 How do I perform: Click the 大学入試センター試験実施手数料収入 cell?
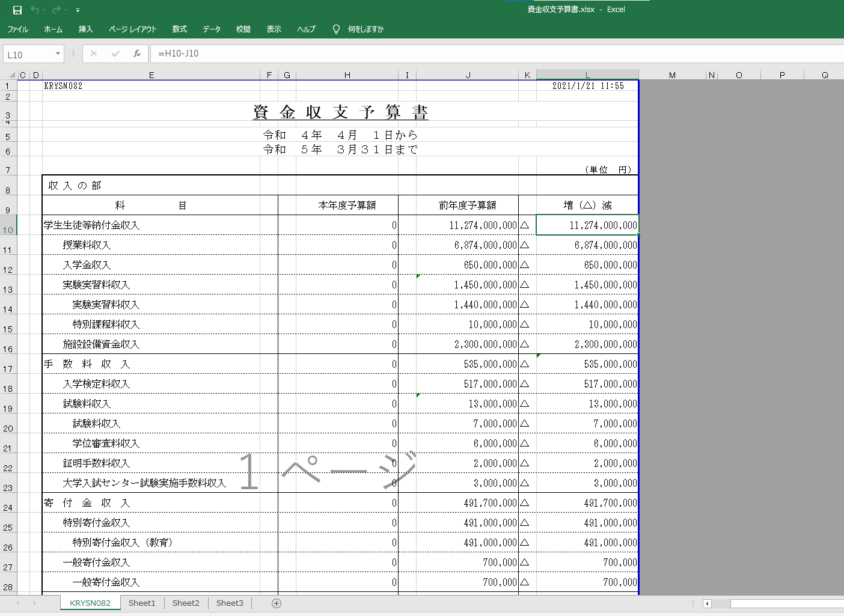[x=144, y=483]
